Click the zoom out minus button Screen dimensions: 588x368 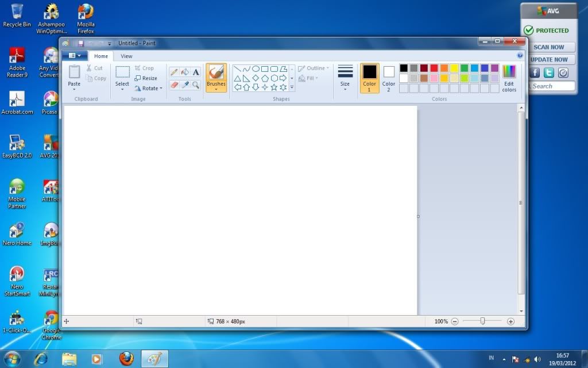(455, 321)
